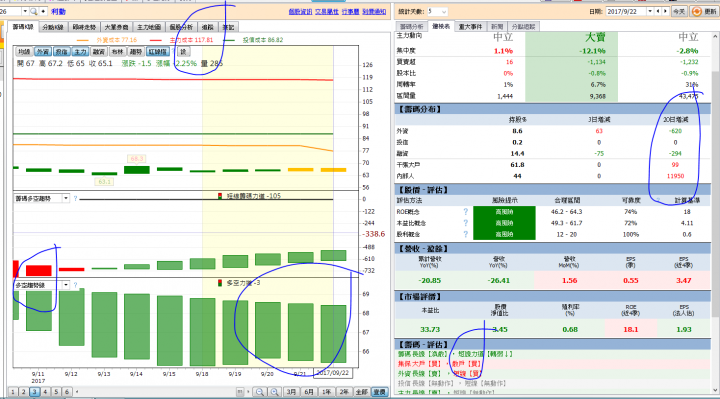Switch to the 籌碼分析 tab

pos(411,27)
